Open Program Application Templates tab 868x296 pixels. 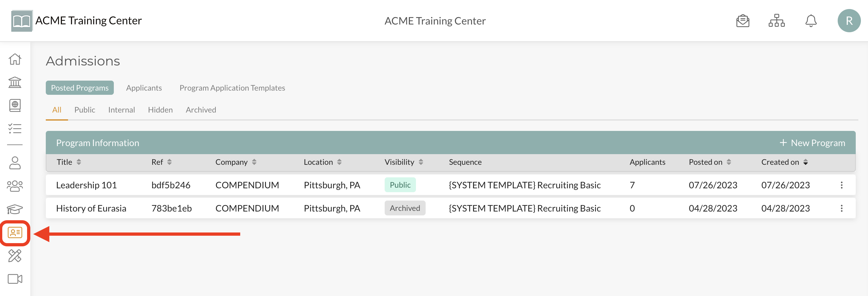click(232, 88)
